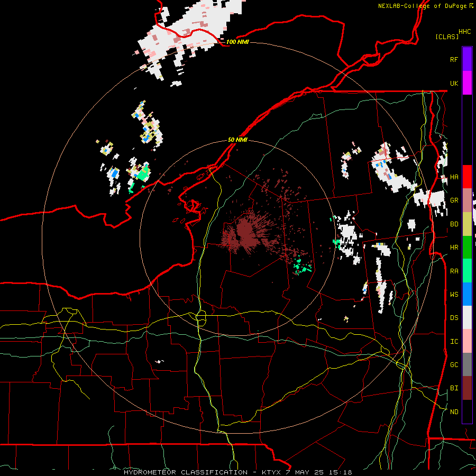The image size is (476, 476).
Task: Click the UK legend label
Action: click(454, 83)
